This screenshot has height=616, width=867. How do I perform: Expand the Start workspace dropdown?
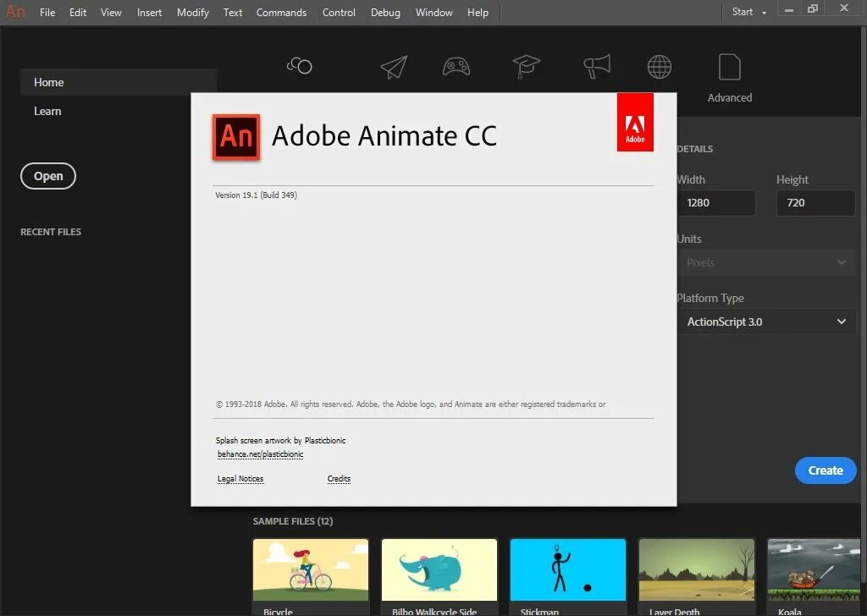click(x=749, y=12)
